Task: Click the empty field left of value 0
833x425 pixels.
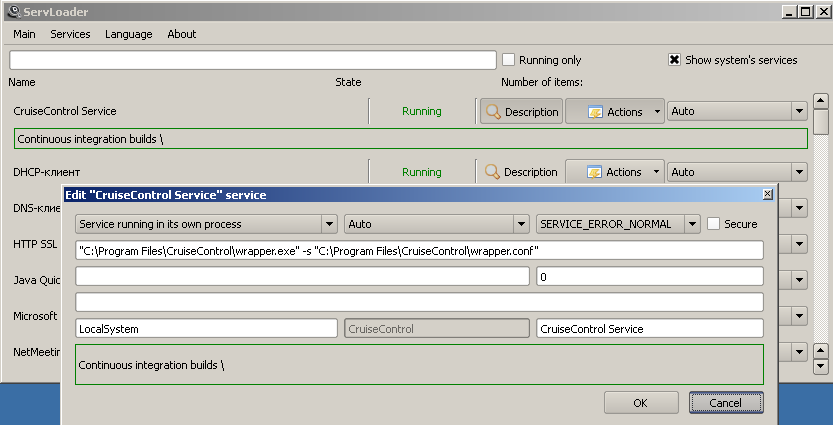Action: (302, 276)
